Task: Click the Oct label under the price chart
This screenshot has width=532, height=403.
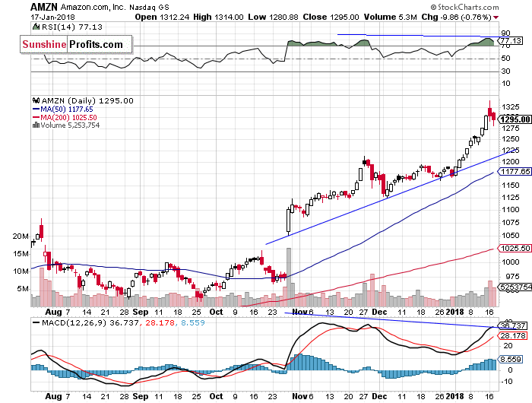Action: click(x=216, y=312)
